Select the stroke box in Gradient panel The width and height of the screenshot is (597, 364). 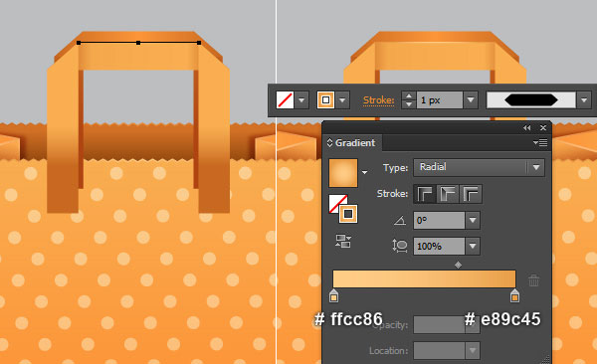(x=348, y=214)
